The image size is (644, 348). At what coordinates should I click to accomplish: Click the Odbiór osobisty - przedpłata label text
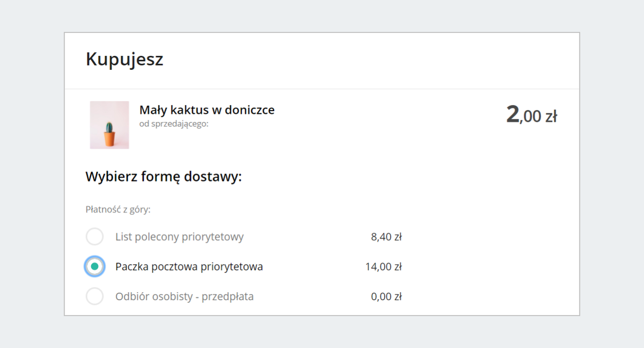click(x=184, y=296)
